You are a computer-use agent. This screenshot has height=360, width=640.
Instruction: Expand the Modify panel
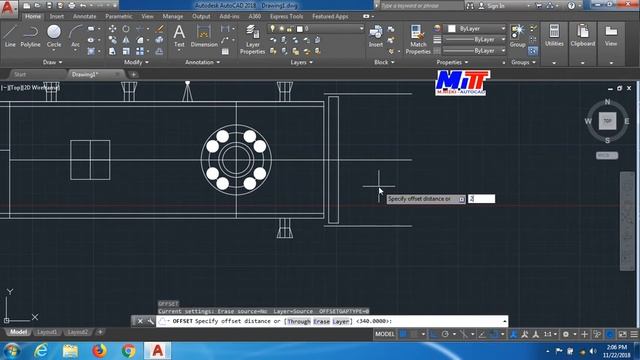[x=136, y=62]
